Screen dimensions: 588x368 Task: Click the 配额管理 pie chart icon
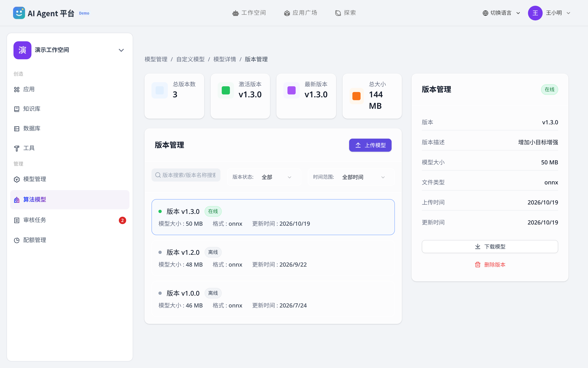(17, 240)
